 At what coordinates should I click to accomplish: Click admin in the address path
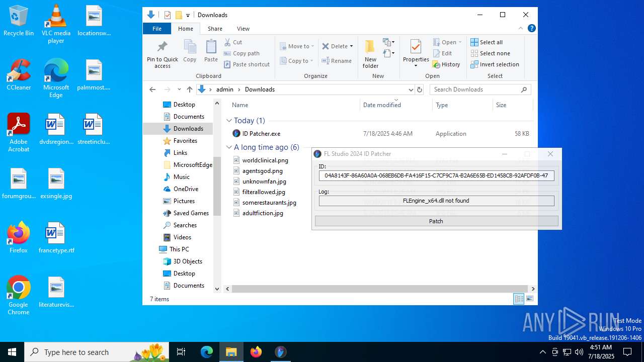click(225, 89)
